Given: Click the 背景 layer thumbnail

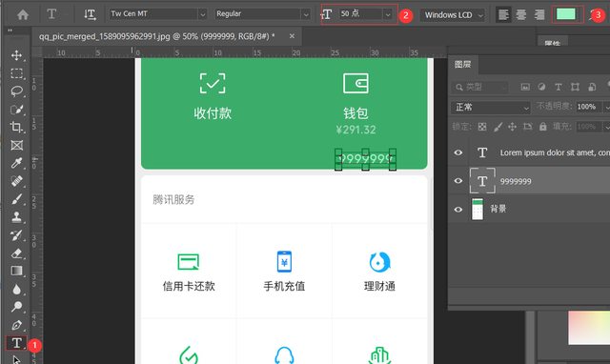Looking at the screenshot, I should click(x=478, y=210).
